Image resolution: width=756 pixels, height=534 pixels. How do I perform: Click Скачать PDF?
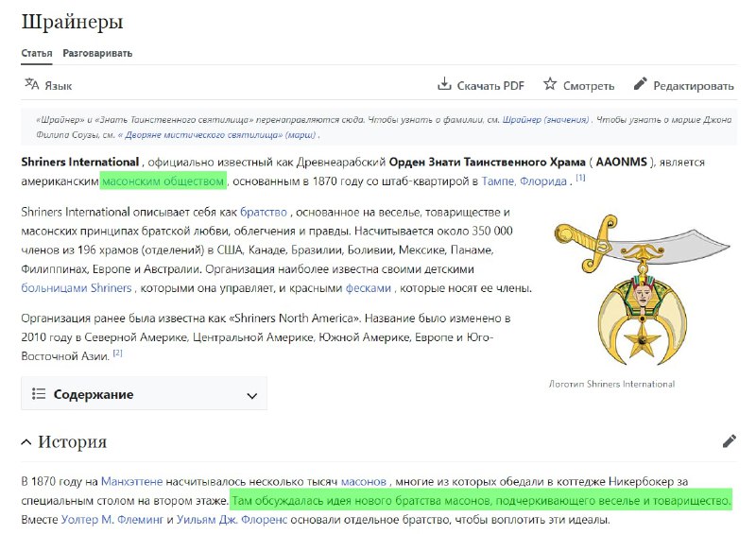pos(481,85)
